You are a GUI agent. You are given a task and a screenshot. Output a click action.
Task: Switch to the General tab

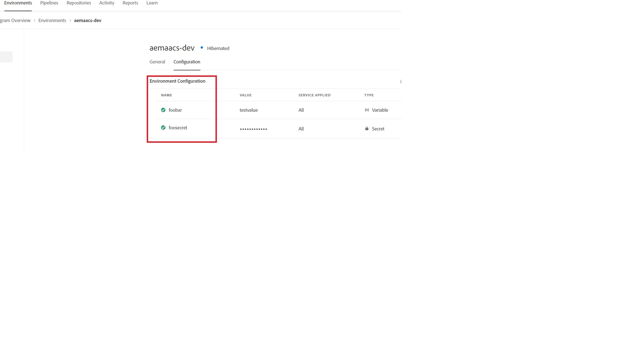click(157, 62)
